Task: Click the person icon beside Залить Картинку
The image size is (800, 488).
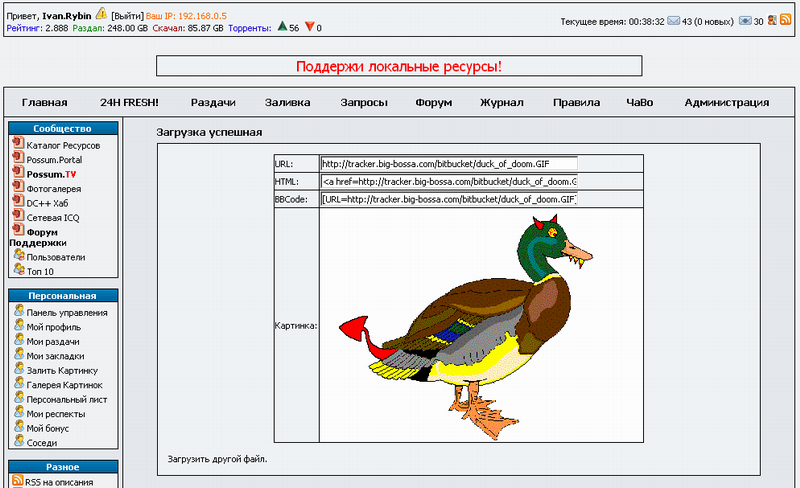Action: (19, 368)
